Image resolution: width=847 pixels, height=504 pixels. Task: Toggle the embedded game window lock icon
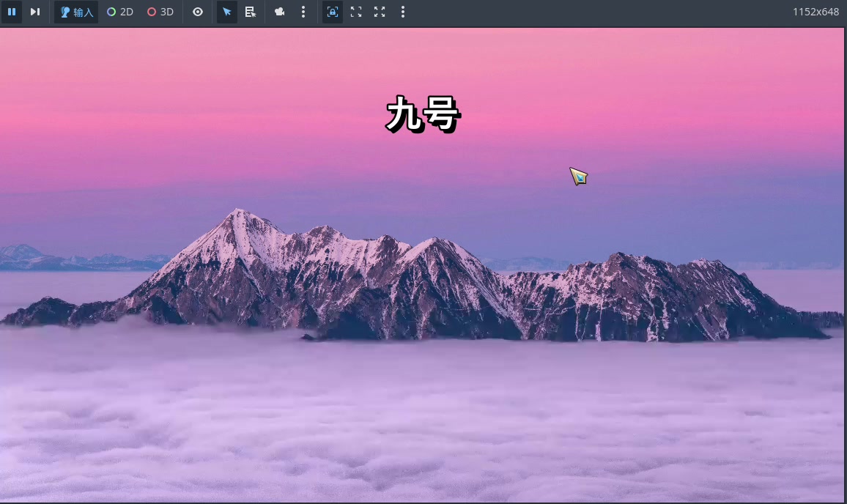333,12
